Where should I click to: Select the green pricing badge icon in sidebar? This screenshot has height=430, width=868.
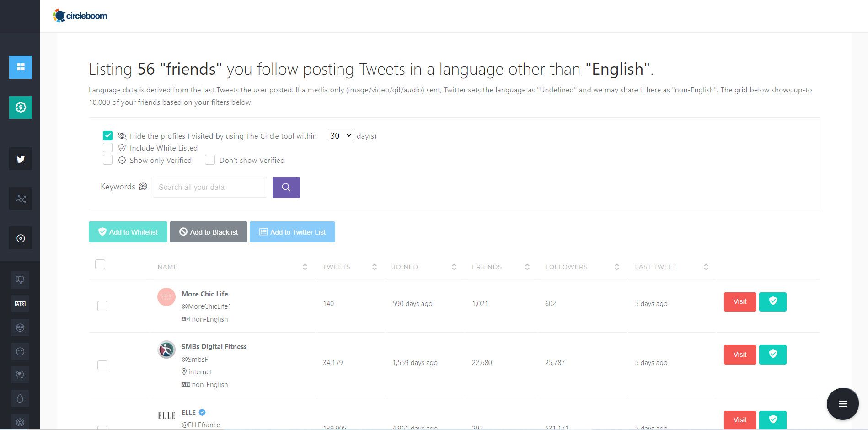click(20, 107)
